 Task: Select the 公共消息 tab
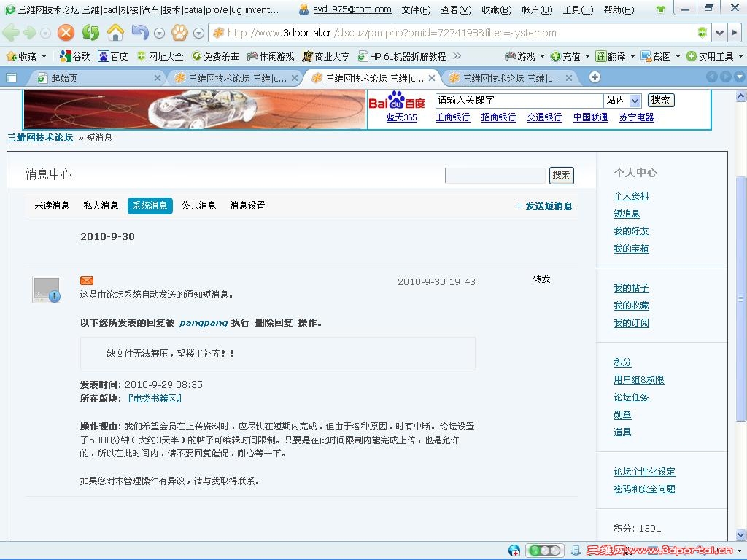coord(198,206)
